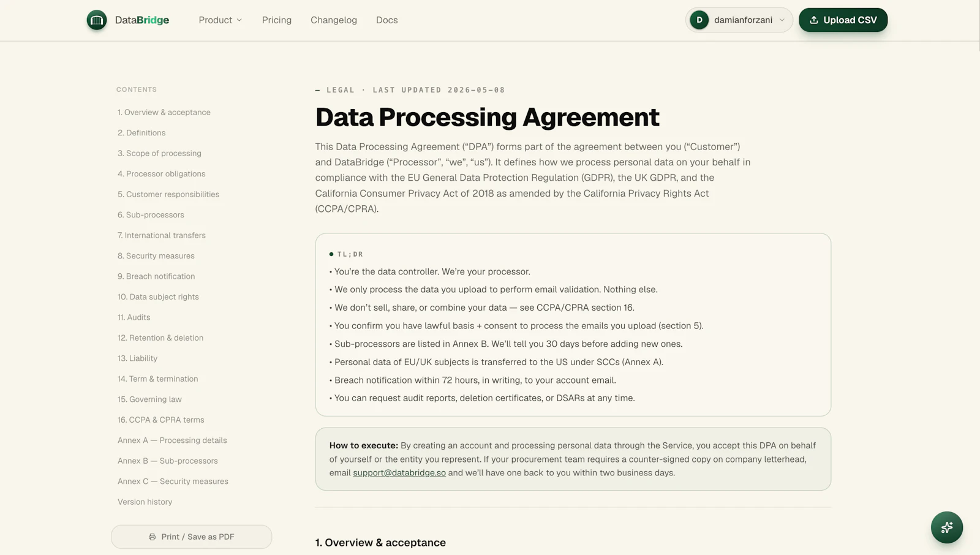Open the sparkle AI assistant button
The width and height of the screenshot is (980, 555).
pos(947,527)
